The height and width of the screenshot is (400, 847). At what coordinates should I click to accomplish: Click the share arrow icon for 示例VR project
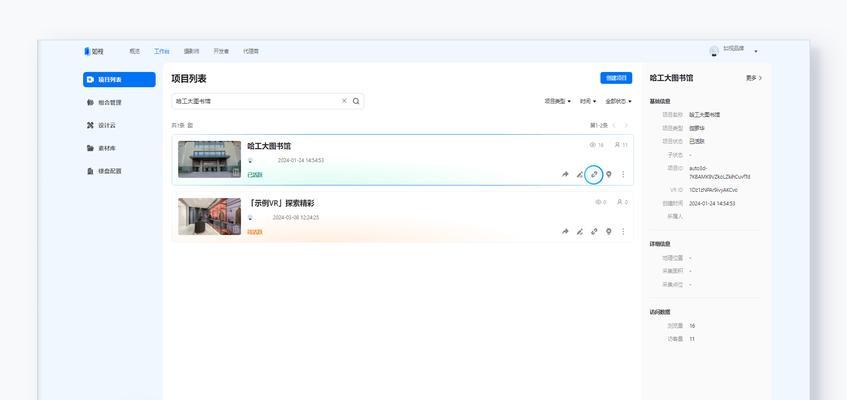click(565, 231)
